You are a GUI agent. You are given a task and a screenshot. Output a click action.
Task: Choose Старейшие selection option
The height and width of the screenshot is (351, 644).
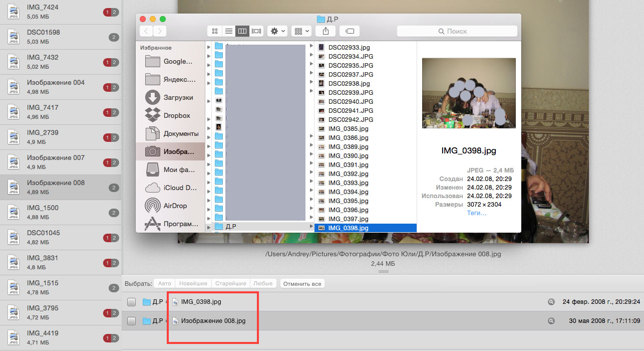tap(230, 283)
